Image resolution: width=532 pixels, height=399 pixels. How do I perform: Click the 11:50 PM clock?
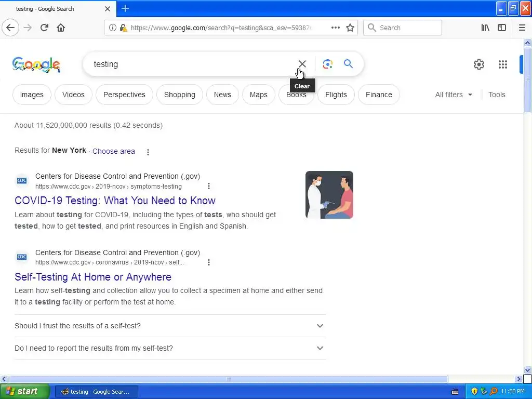[512, 392]
